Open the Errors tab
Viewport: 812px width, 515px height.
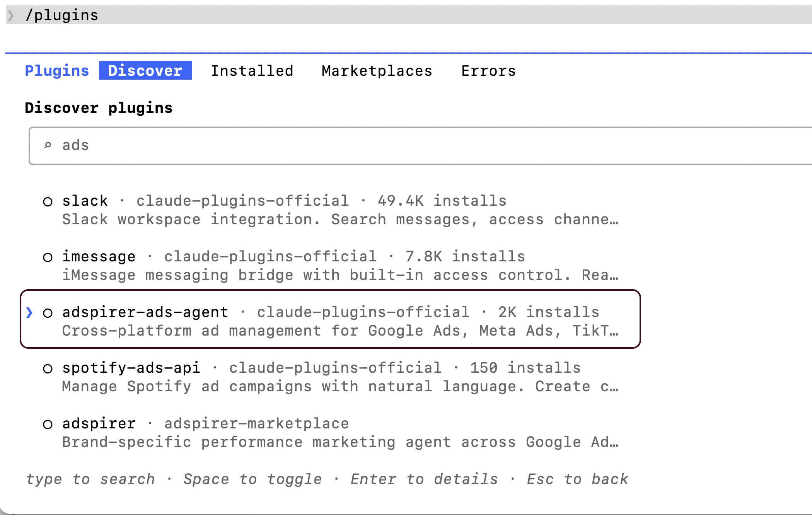pos(489,71)
